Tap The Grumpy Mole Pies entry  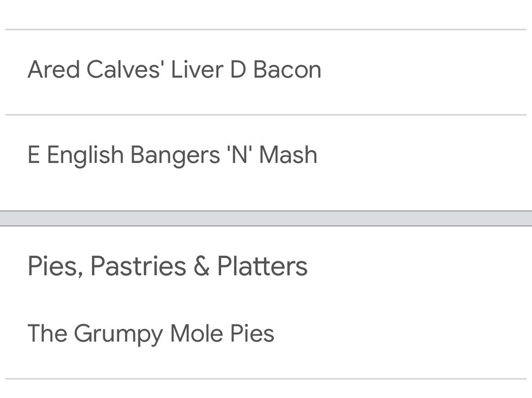click(x=151, y=333)
